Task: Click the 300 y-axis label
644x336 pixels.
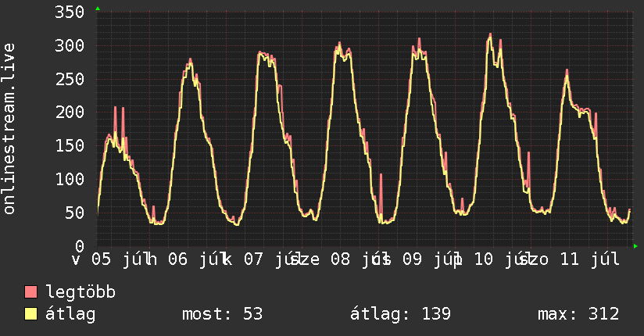Action: tap(70, 45)
